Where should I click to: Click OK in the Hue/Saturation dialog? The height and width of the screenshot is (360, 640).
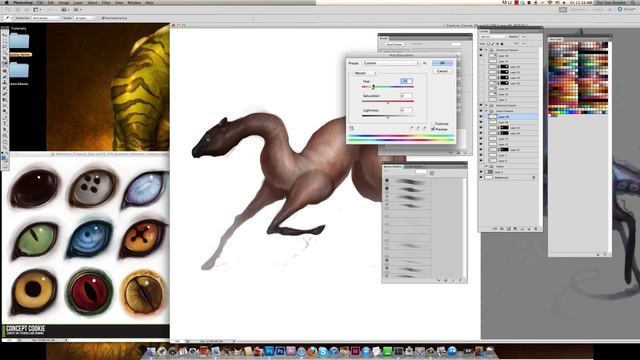click(x=442, y=63)
